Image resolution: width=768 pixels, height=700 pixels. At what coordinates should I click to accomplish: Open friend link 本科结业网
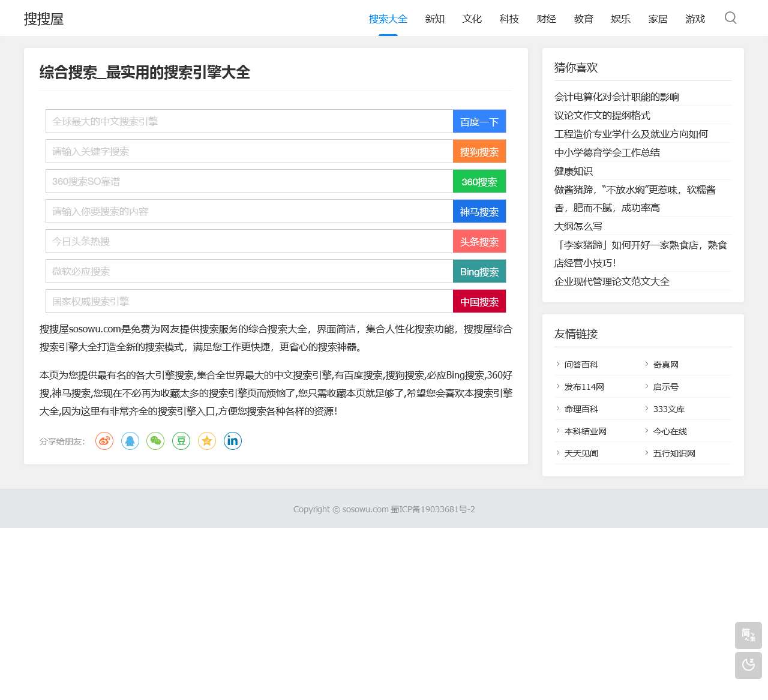586,431
